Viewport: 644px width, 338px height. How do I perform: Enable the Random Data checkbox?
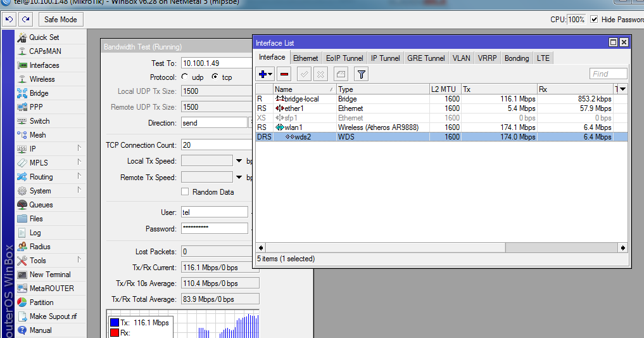click(186, 192)
